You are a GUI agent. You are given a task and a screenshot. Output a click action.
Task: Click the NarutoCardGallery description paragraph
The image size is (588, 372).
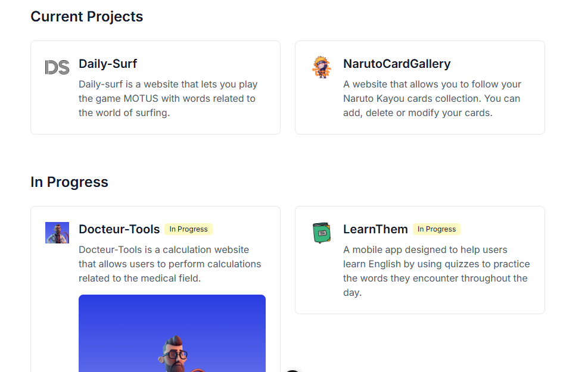point(432,99)
